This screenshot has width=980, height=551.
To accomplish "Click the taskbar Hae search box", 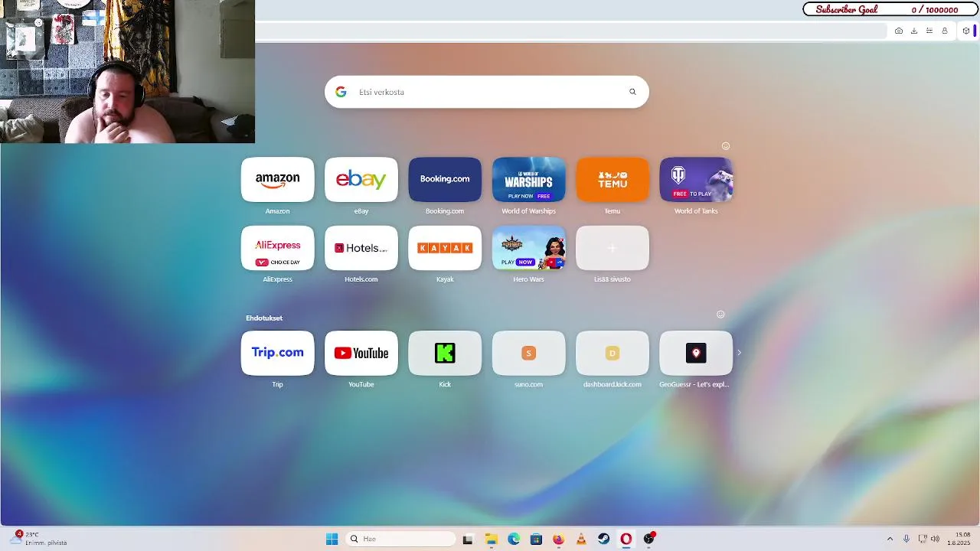I will click(401, 539).
